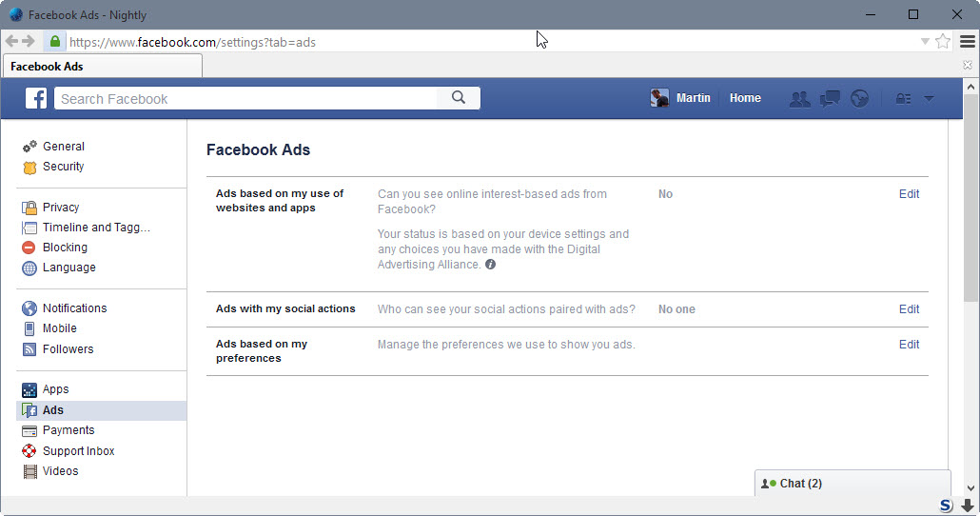Screen dimensions: 980x516
Task: Click the 'Facebook Ads' page heading
Action: (x=258, y=149)
